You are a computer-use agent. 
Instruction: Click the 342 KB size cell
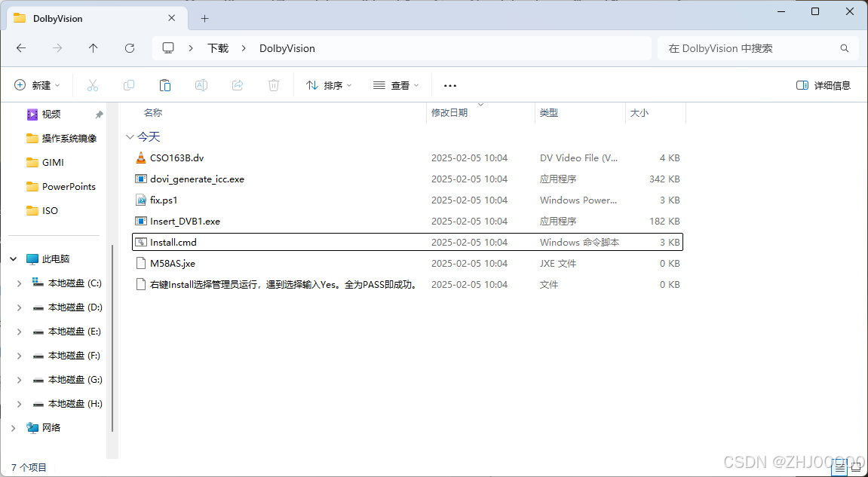(664, 179)
